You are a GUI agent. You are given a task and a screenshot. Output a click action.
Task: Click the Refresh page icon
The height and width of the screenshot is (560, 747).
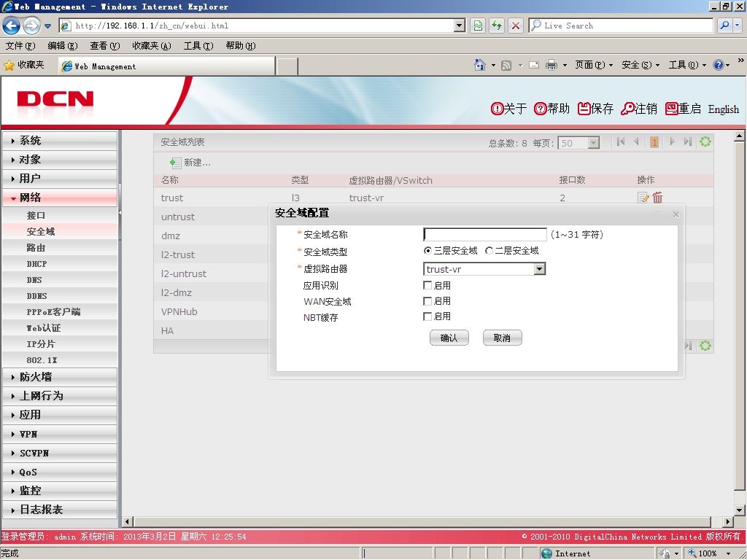(497, 26)
